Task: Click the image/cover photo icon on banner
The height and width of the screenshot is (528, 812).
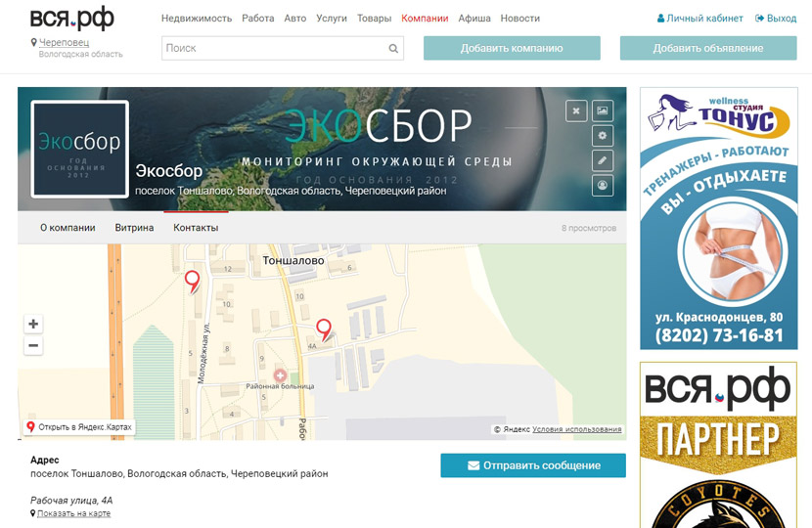Action: (x=603, y=110)
